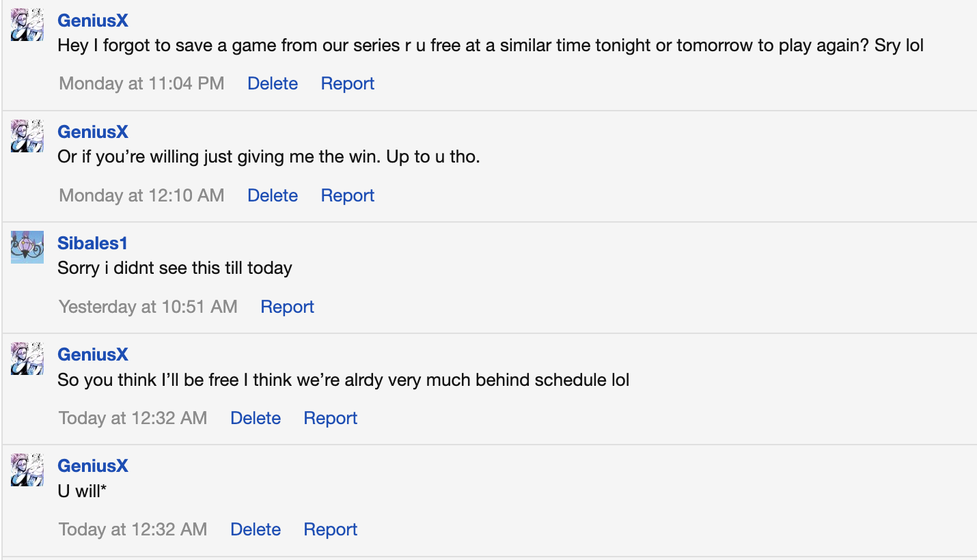Report the 'U will*' message

331,529
